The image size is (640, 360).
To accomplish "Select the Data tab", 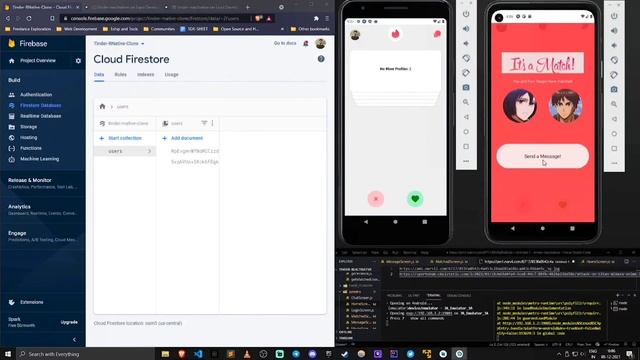I will pos(99,75).
